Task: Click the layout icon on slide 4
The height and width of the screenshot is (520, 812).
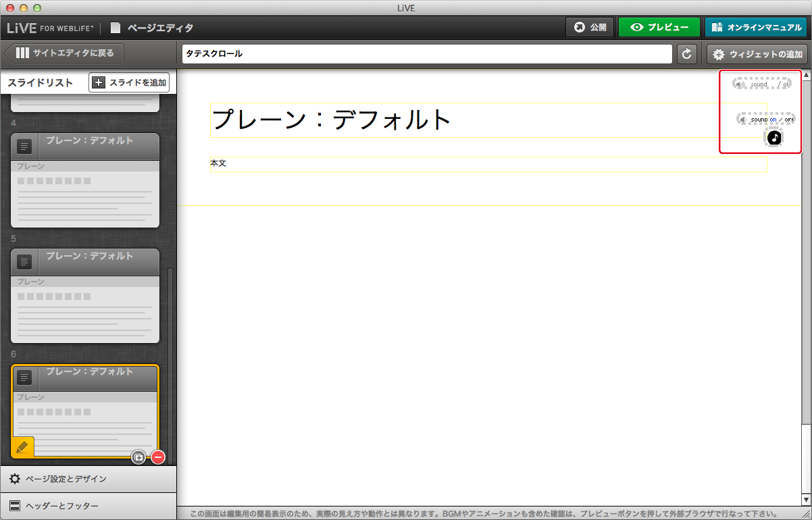Action: (24, 146)
